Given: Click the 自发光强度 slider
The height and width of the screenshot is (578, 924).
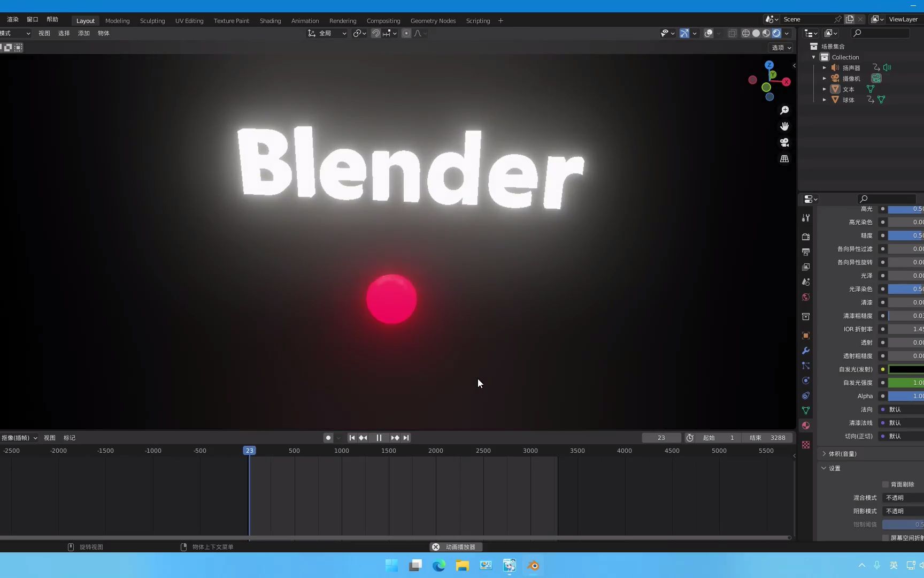Looking at the screenshot, I should click(x=906, y=383).
